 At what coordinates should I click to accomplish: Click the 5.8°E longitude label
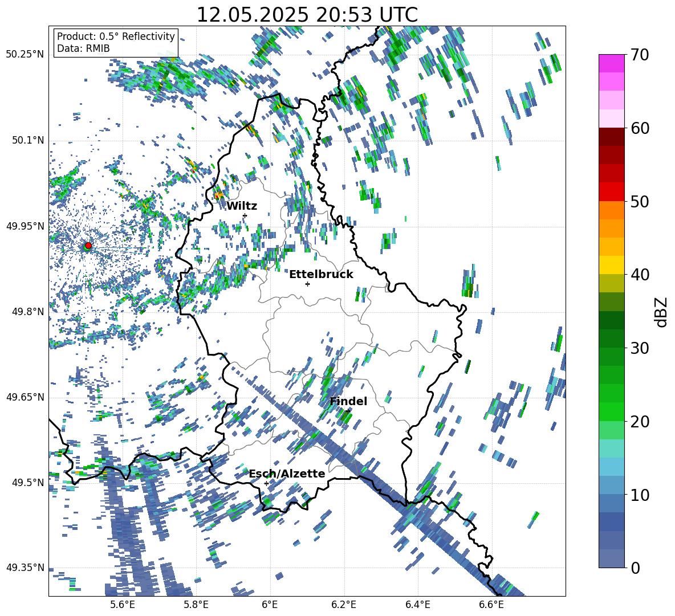[x=196, y=605]
